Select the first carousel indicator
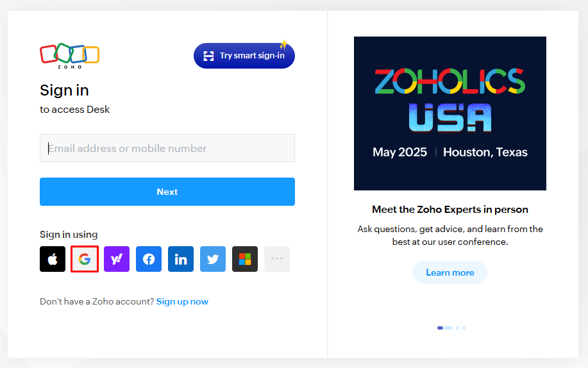Screen dimensions: 588x368 coord(444,328)
